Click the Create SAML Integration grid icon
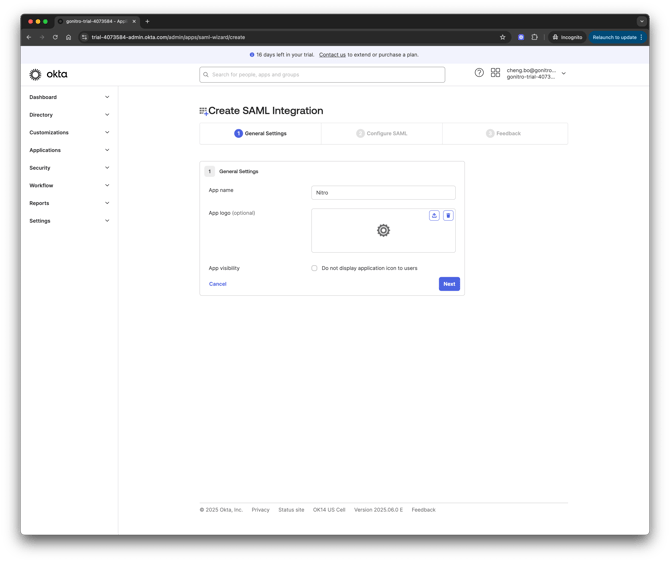 pos(203,112)
